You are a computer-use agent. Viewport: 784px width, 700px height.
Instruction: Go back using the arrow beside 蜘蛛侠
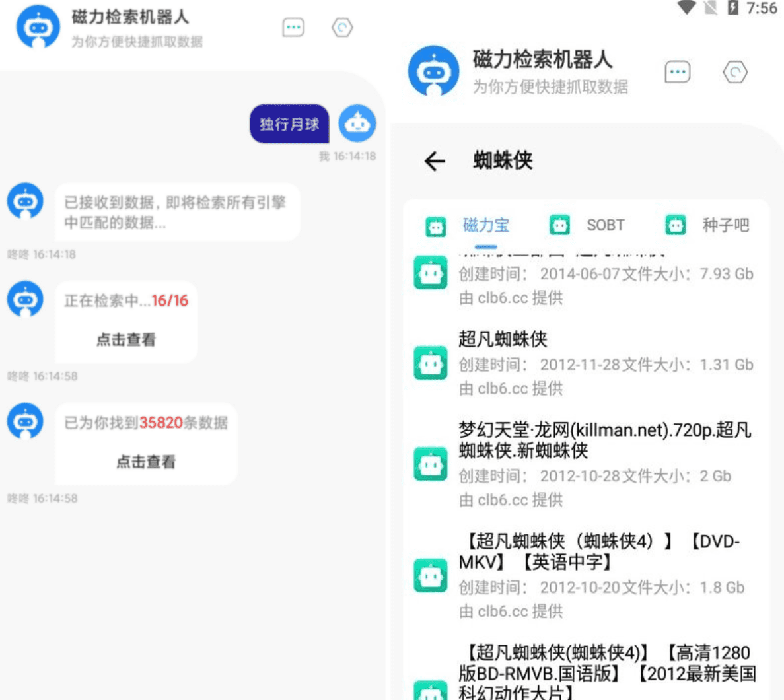(x=435, y=161)
